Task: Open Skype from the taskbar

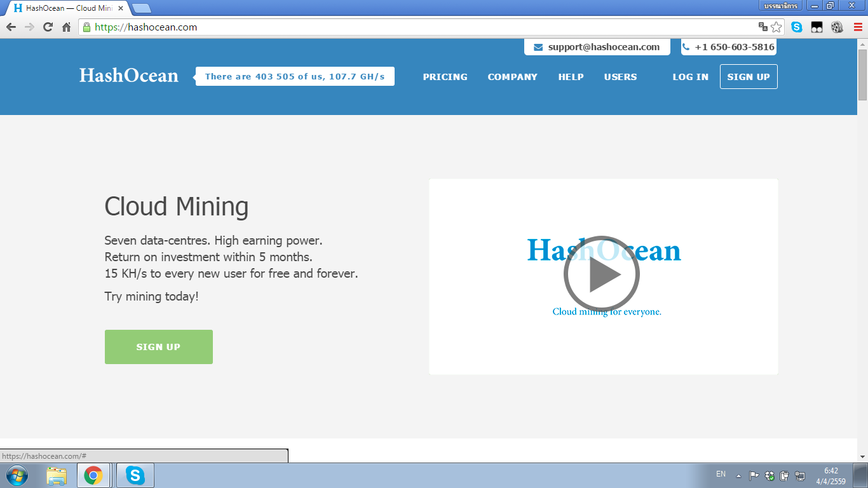Action: click(135, 475)
